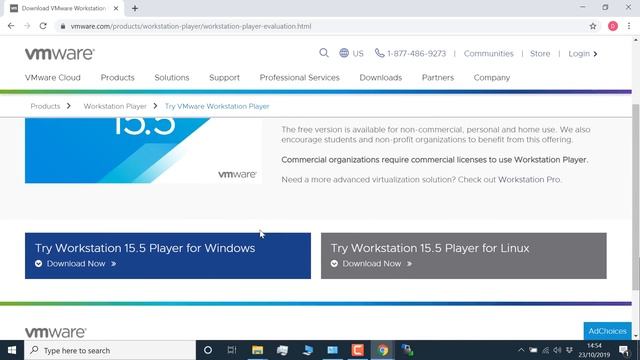Go back with the browser back arrow
640x360 pixels.
11,26
